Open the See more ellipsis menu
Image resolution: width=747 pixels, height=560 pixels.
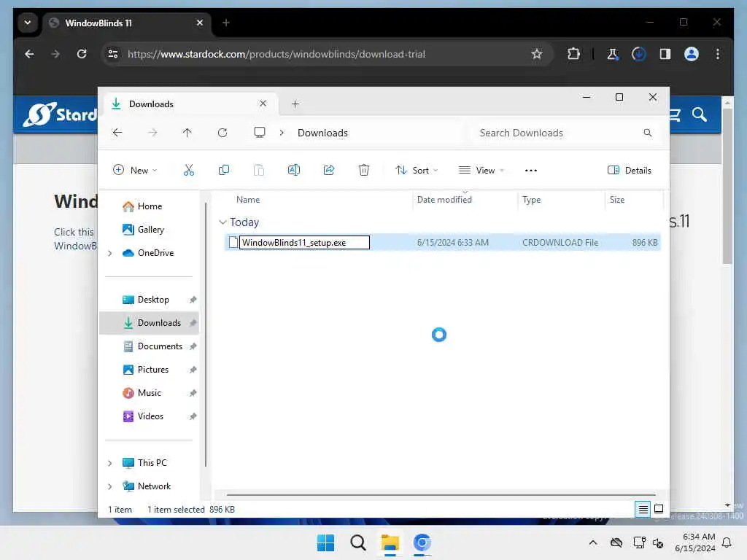[x=531, y=171]
